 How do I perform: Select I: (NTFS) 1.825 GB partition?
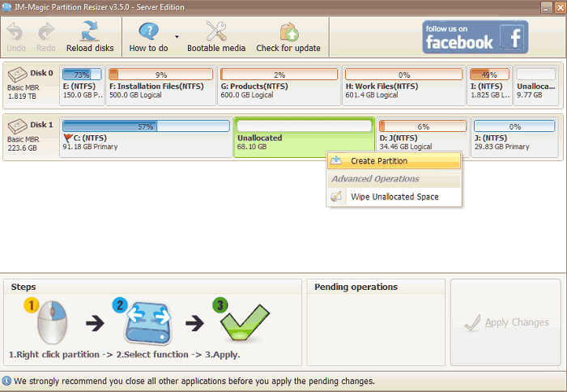click(489, 86)
